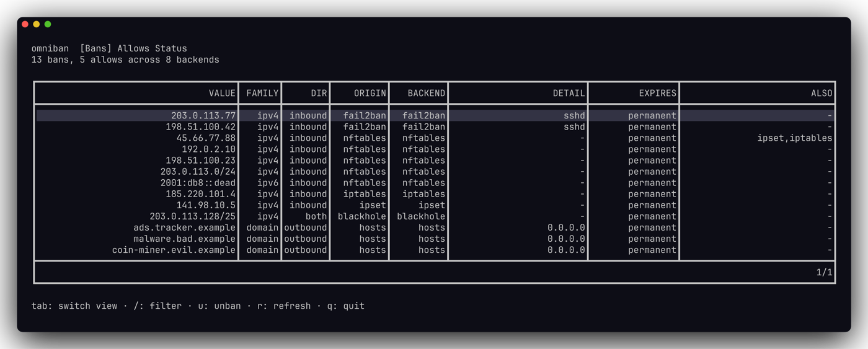Click the 'r: refresh' hint
This screenshot has width=868, height=349.
coord(284,306)
